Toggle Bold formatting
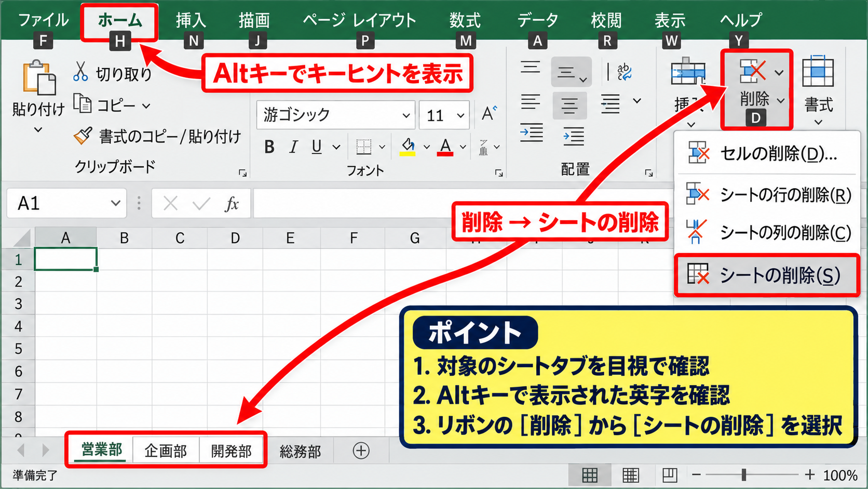Viewport: 868px width, 489px height. pyautogui.click(x=269, y=147)
